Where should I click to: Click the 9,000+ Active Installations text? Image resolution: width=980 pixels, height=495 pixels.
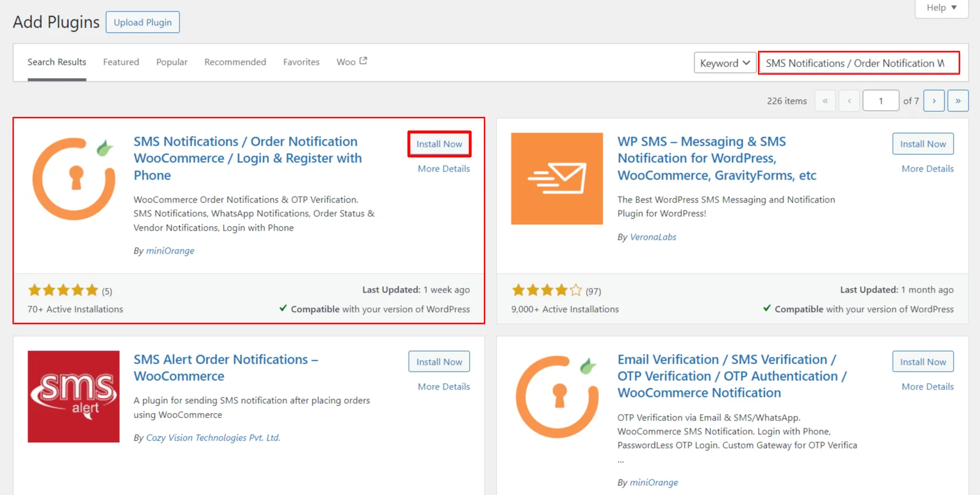coord(565,309)
